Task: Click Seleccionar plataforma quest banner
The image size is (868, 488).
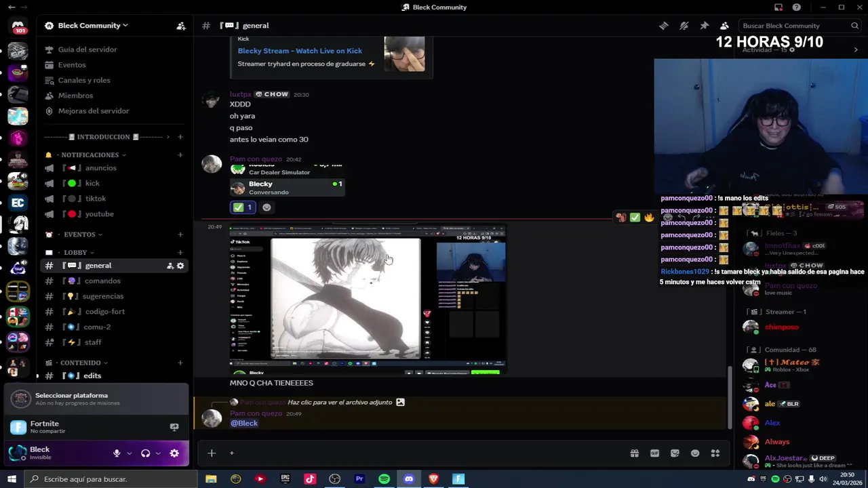Action: tap(96, 399)
